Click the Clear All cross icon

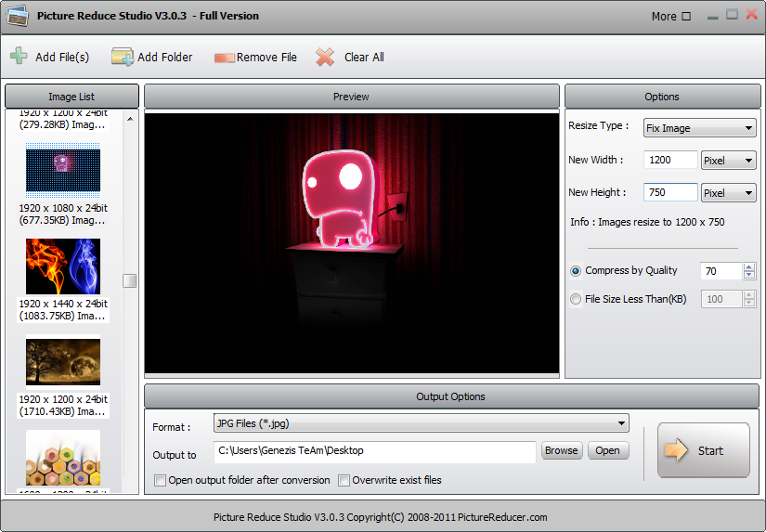pyautogui.click(x=325, y=58)
